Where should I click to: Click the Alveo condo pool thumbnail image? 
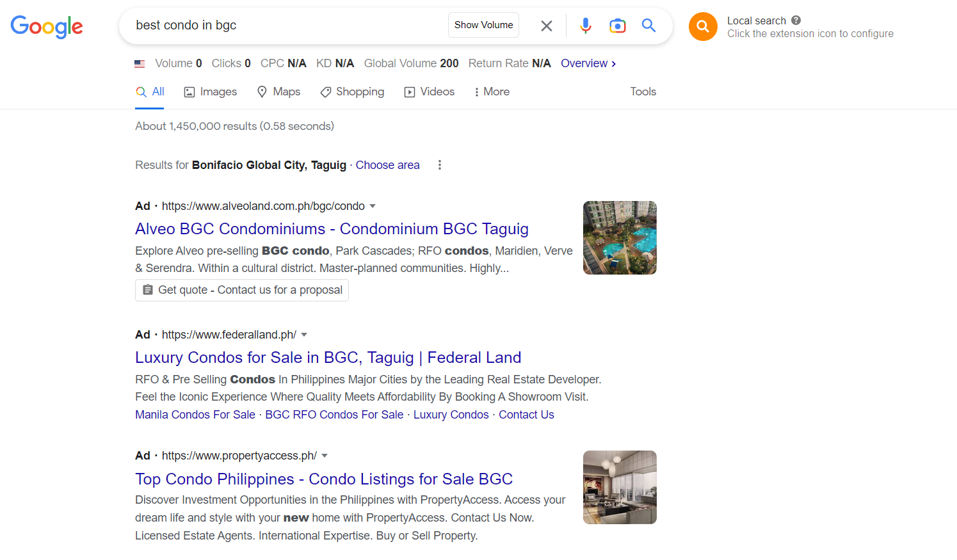[x=619, y=237]
